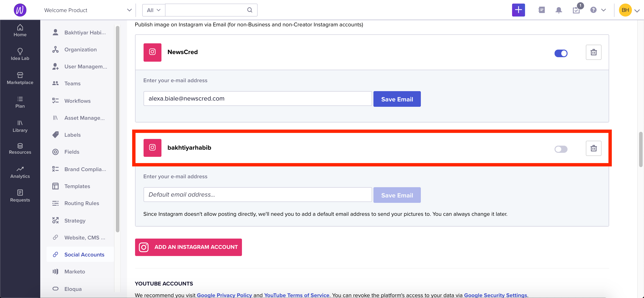This screenshot has width=644, height=298.
Task: Click the magnifier search icon
Action: [250, 10]
